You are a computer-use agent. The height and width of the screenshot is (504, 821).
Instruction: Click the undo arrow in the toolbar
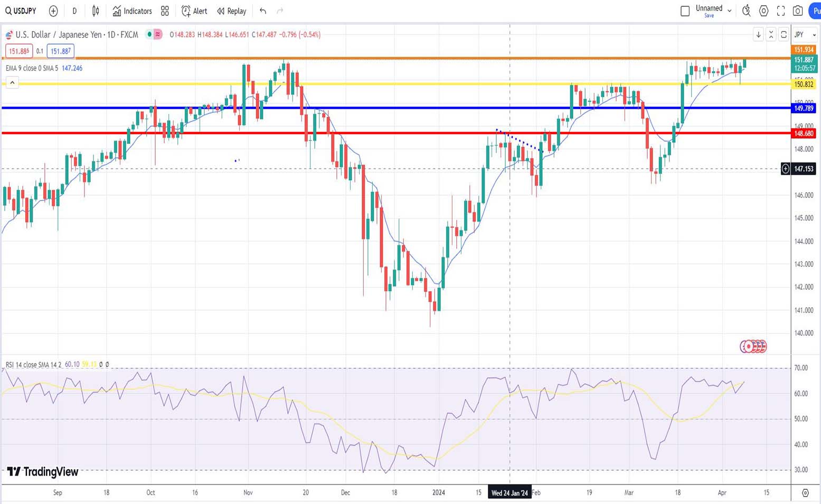(263, 11)
